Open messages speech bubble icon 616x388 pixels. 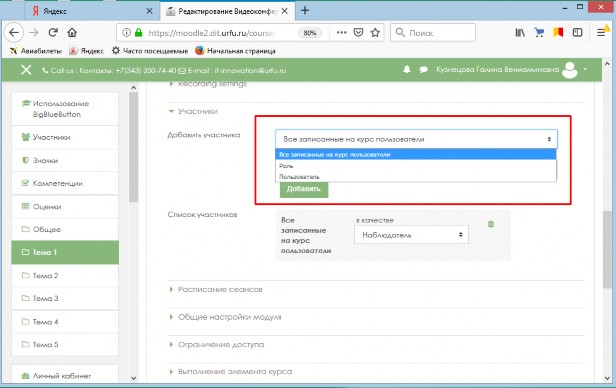(x=424, y=70)
